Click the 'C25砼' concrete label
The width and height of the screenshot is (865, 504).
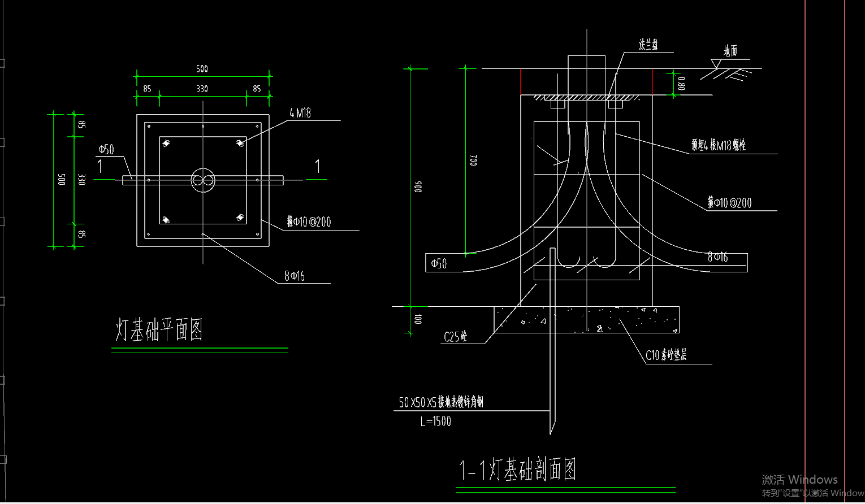[456, 337]
